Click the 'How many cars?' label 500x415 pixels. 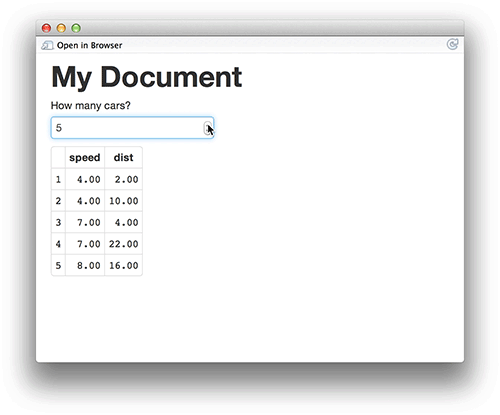coord(90,106)
